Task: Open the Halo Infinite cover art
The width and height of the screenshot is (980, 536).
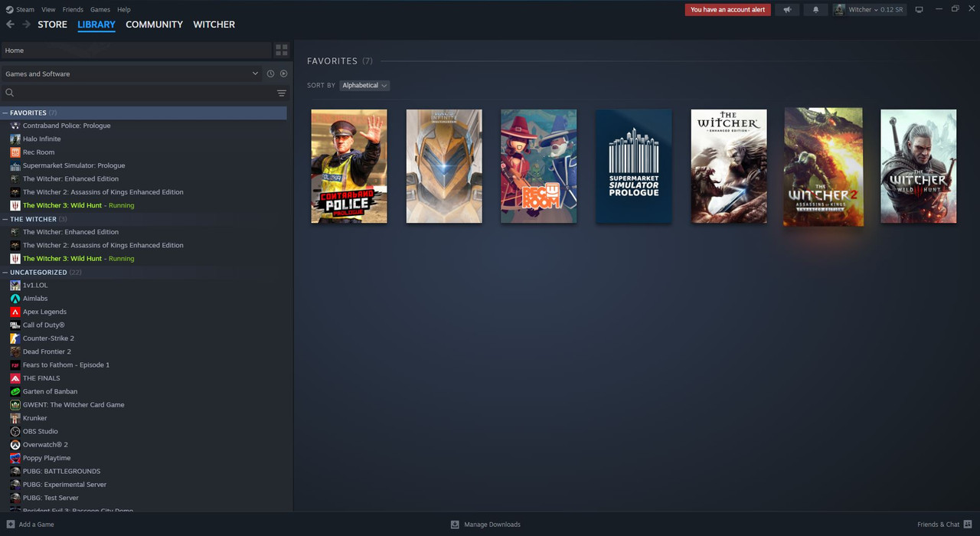Action: pos(444,166)
